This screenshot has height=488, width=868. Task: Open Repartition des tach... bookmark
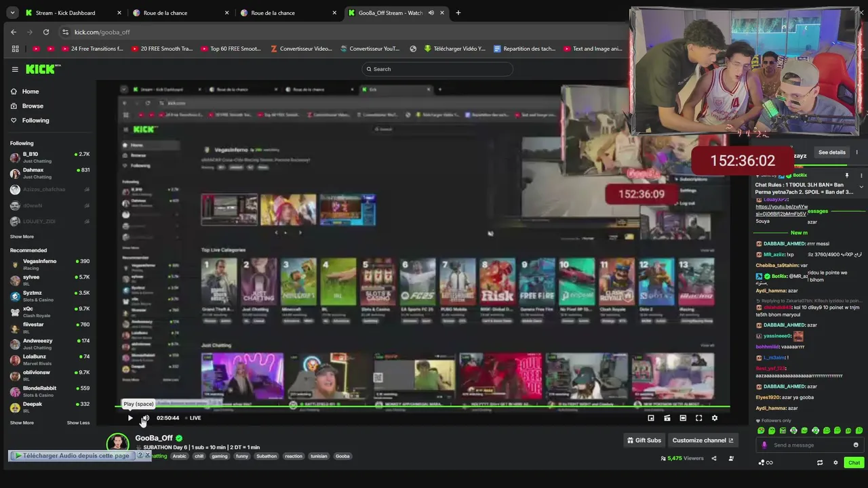(x=525, y=49)
